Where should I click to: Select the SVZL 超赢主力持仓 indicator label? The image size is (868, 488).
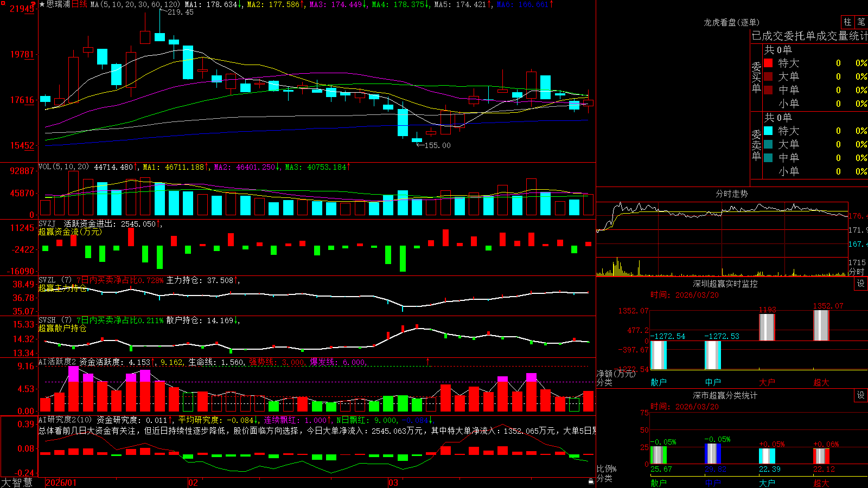(x=62, y=288)
